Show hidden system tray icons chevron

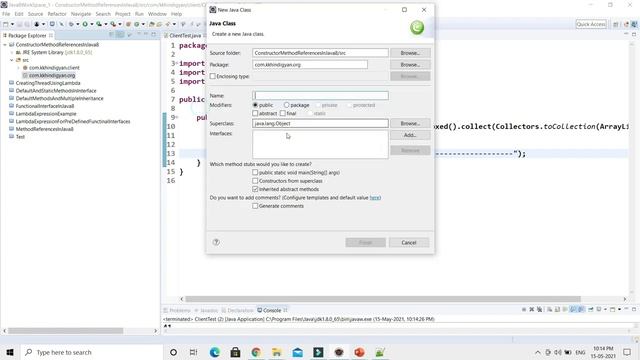(x=538, y=352)
